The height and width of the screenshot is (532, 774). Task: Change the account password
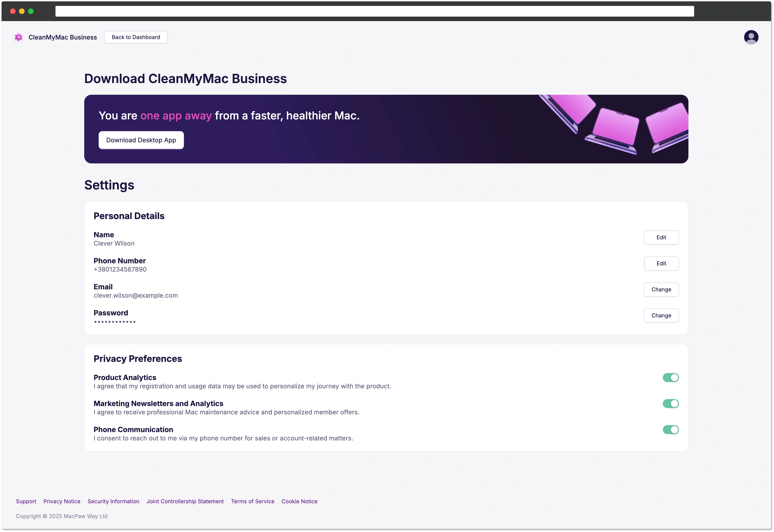coord(661,315)
